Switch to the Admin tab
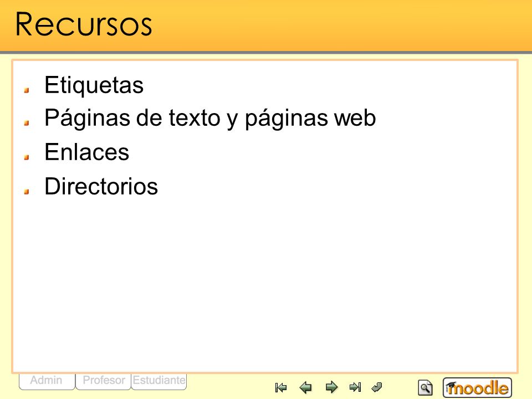The width and height of the screenshot is (532, 399). coord(47,381)
